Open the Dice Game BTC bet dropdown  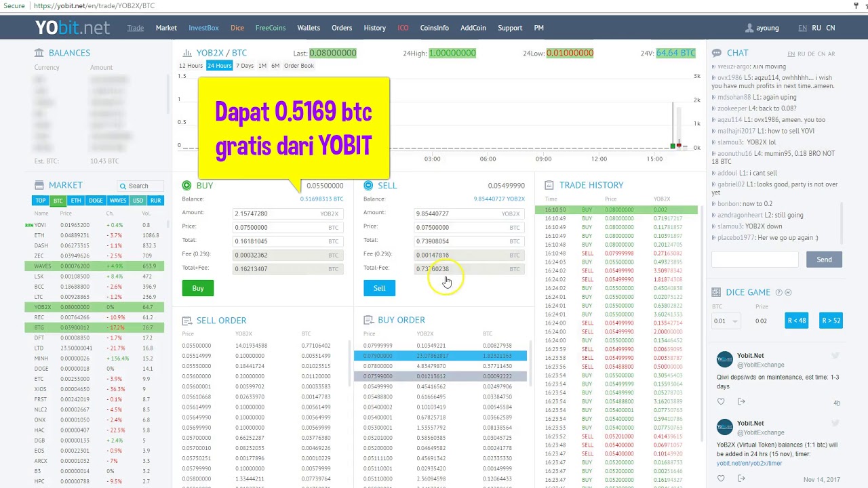[726, 321]
